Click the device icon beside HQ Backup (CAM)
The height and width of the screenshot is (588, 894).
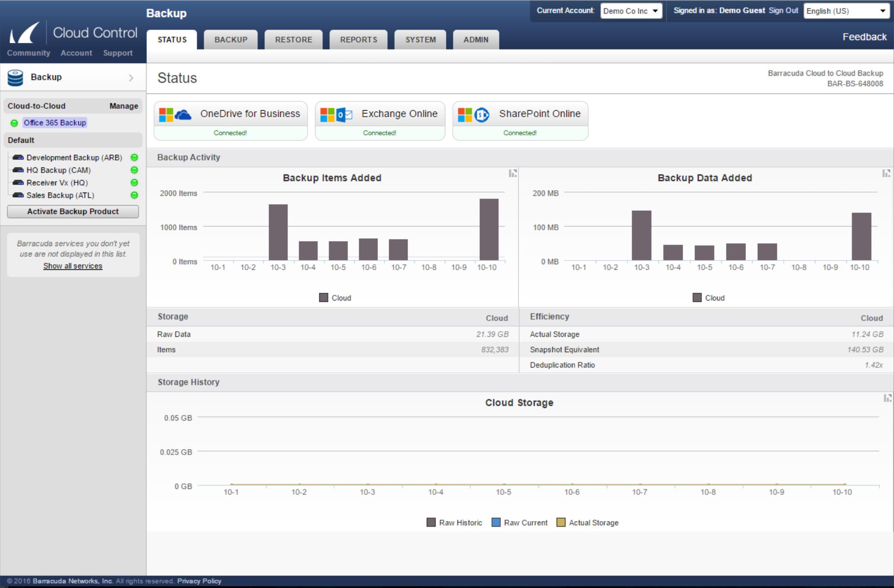[x=18, y=170]
